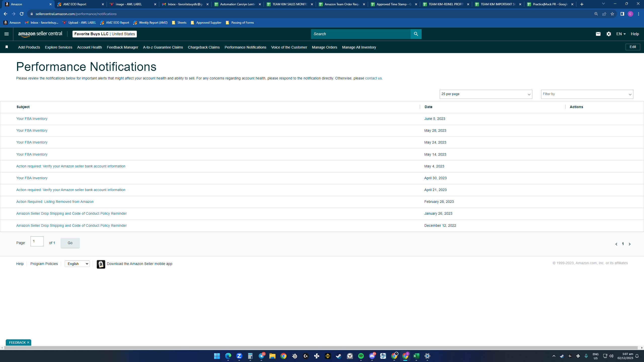644x362 pixels.
Task: Open Account Health in the navigation bar
Action: [90, 47]
